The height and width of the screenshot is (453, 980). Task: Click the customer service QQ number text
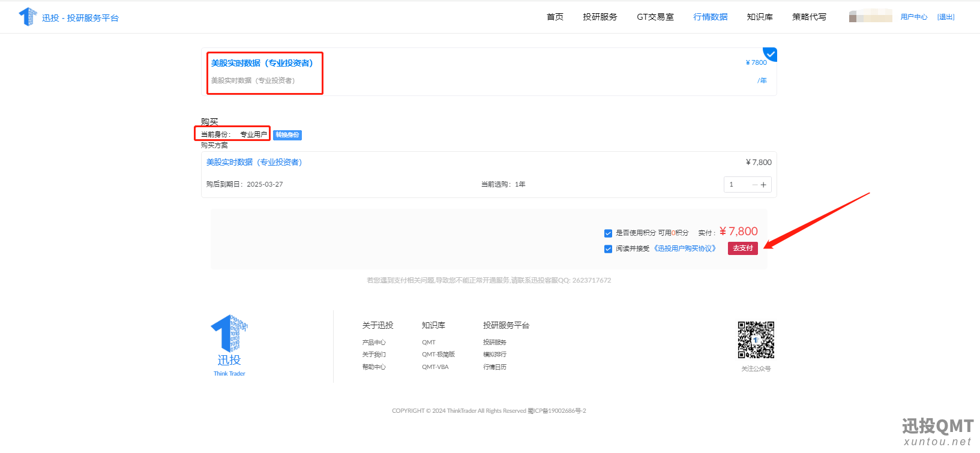tap(592, 280)
